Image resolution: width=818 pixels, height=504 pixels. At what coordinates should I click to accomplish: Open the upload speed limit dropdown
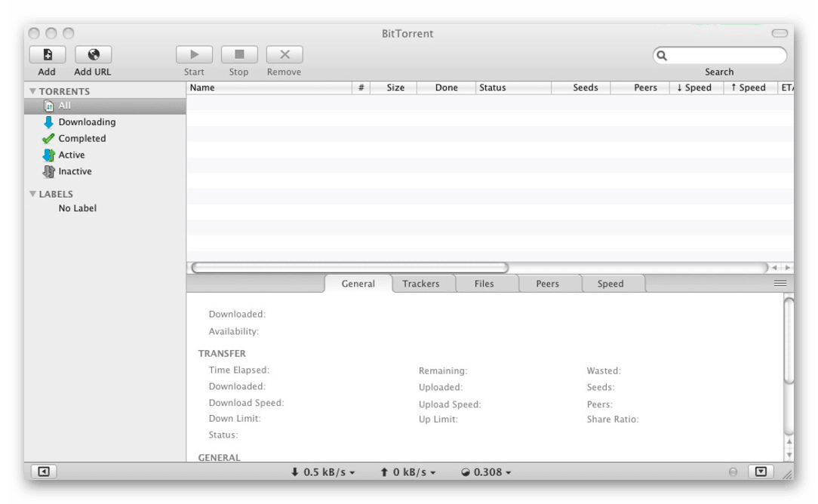click(408, 472)
